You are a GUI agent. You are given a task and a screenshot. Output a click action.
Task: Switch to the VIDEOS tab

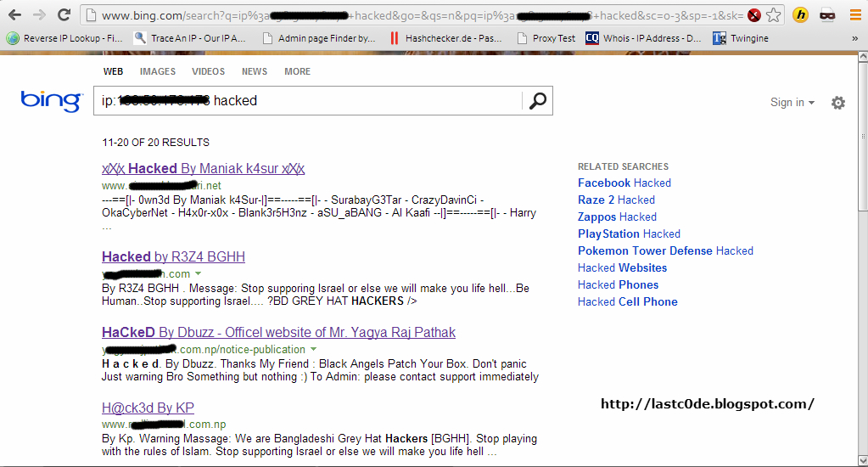pos(208,71)
